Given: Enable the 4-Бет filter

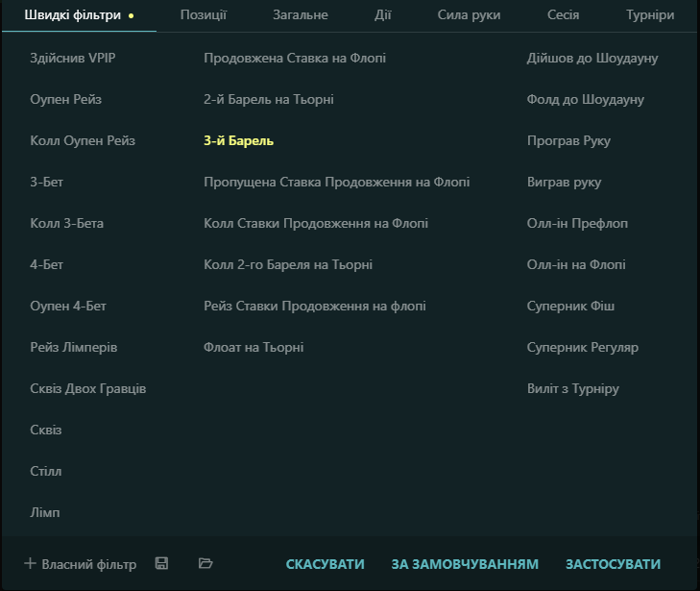Looking at the screenshot, I should coord(46,264).
